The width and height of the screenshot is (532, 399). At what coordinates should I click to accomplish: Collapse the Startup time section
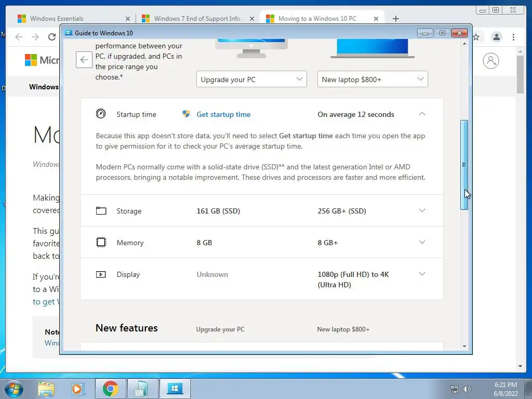click(422, 114)
